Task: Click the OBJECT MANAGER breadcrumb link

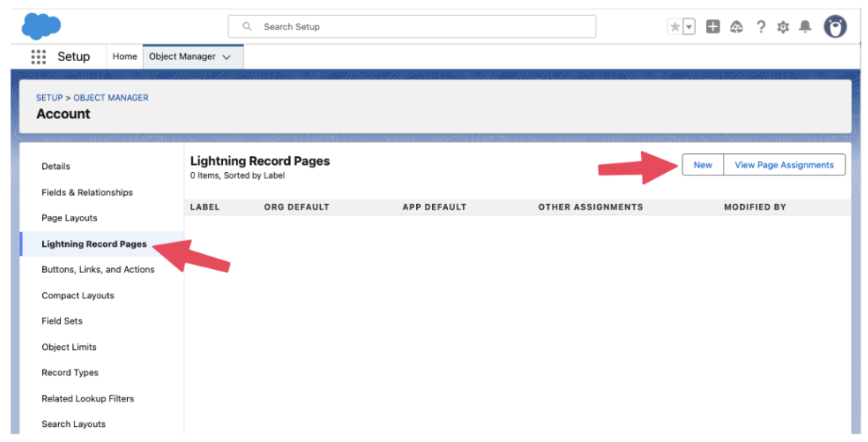Action: coord(111,98)
